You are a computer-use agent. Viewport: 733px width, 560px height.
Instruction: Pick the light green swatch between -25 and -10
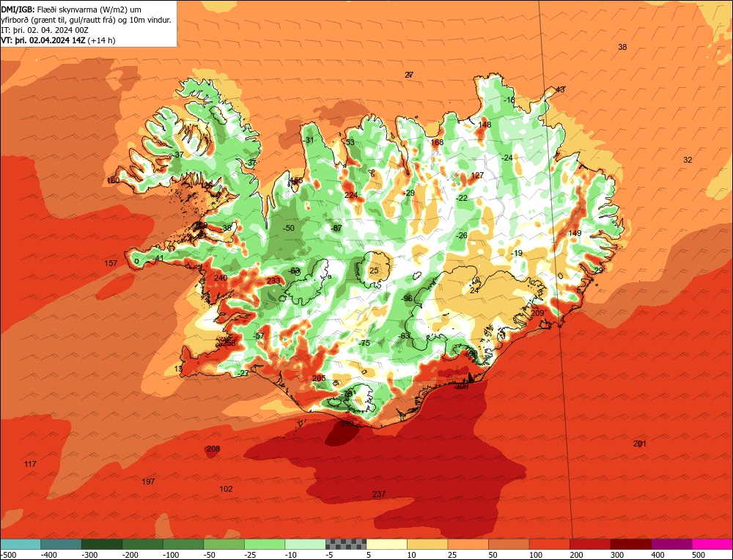265,544
